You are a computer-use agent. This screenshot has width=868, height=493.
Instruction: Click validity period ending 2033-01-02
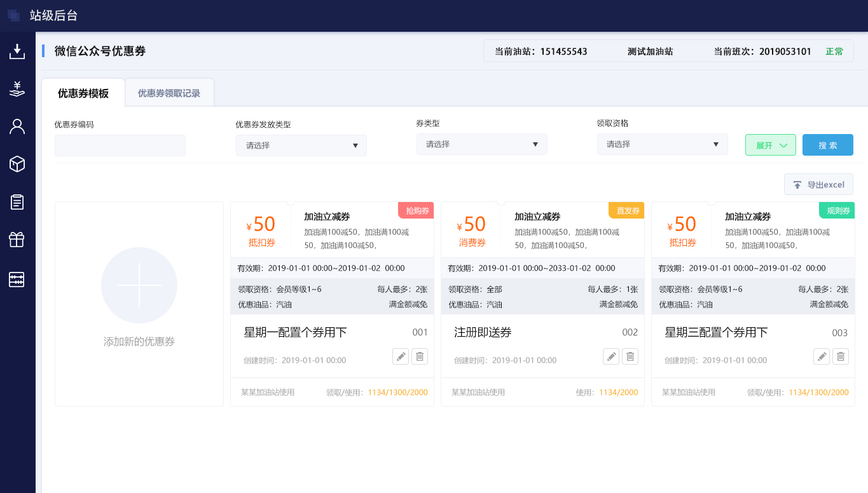pos(532,268)
